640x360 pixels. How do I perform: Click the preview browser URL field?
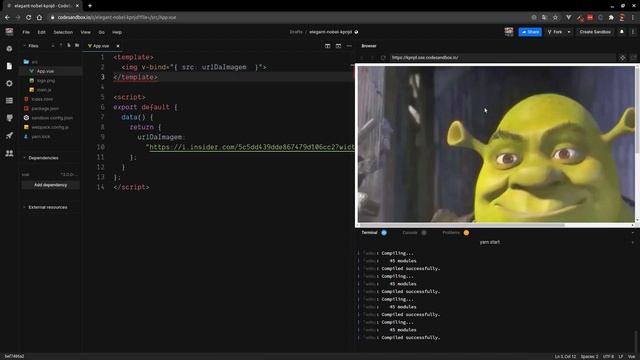502,58
